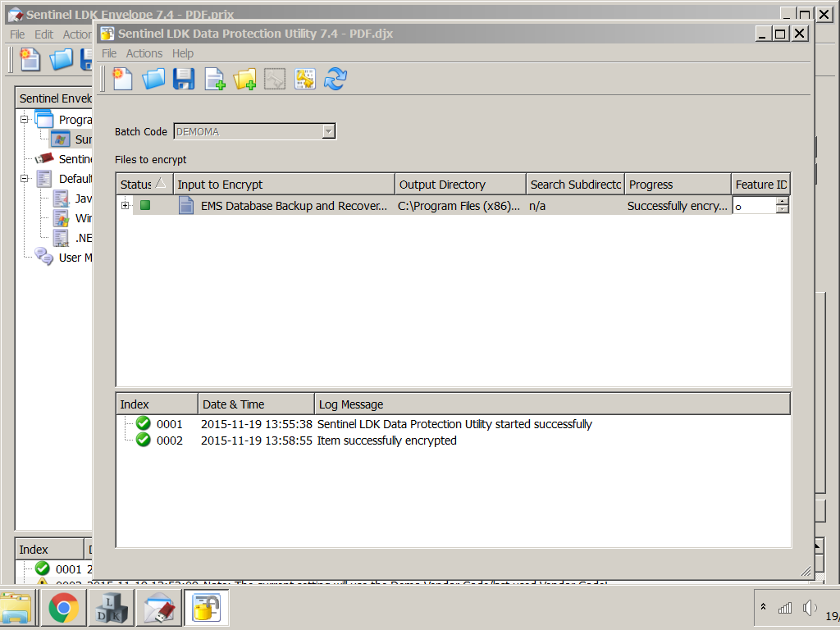Add a folder to encrypt
Screen dimensions: 840x630
244,79
